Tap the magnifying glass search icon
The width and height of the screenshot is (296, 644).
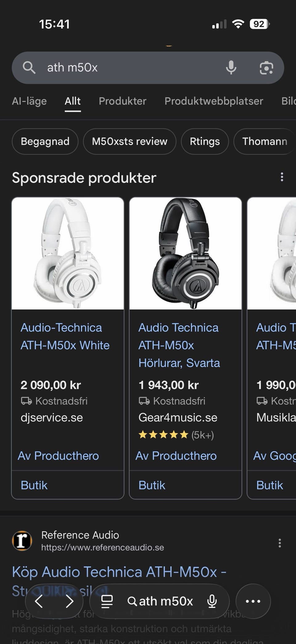pos(29,68)
